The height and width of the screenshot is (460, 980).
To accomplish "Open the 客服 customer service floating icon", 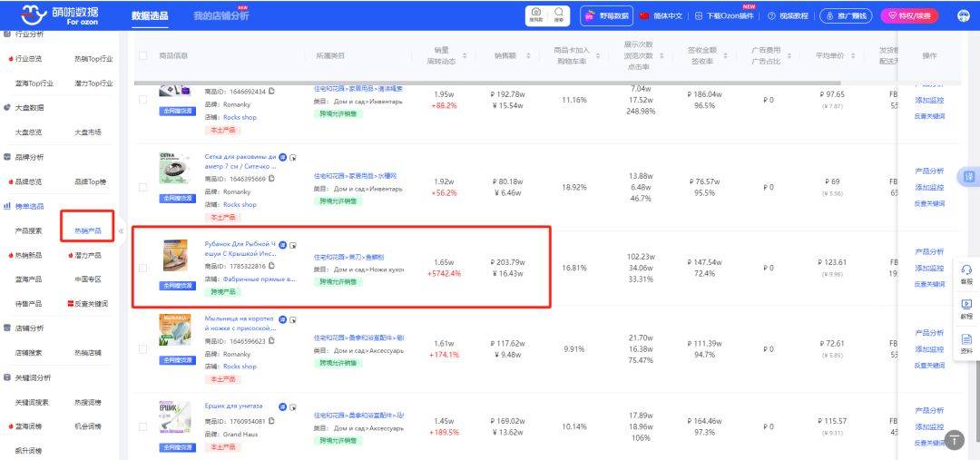I will click(x=966, y=274).
